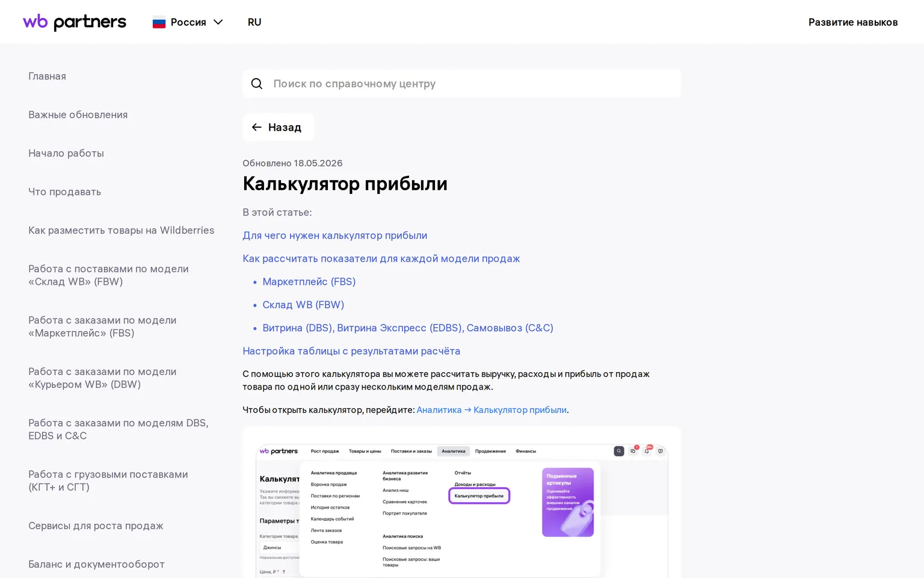Select Начало работы in sidebar
Image resolution: width=924 pixels, height=578 pixels.
66,153
